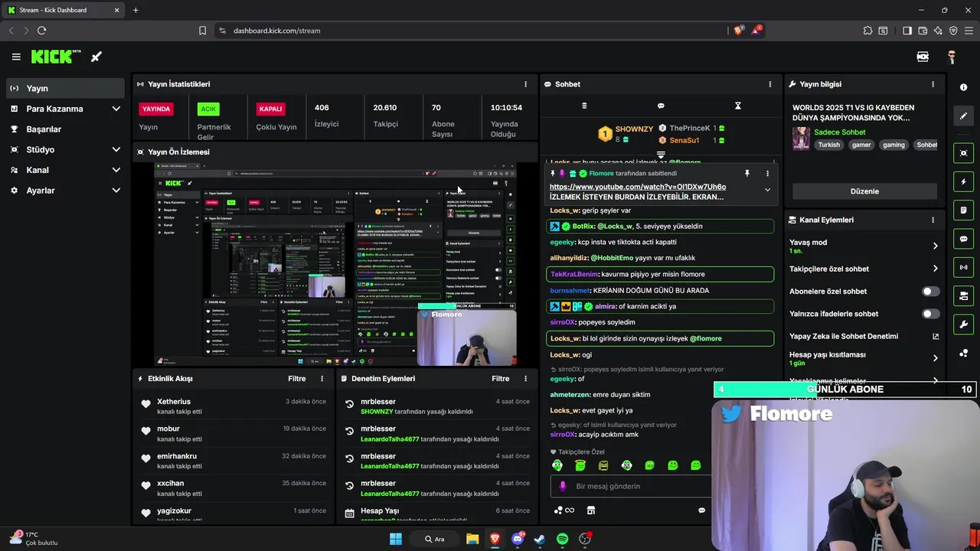Click the chat bubble icon in the right sidebar

pos(963,239)
